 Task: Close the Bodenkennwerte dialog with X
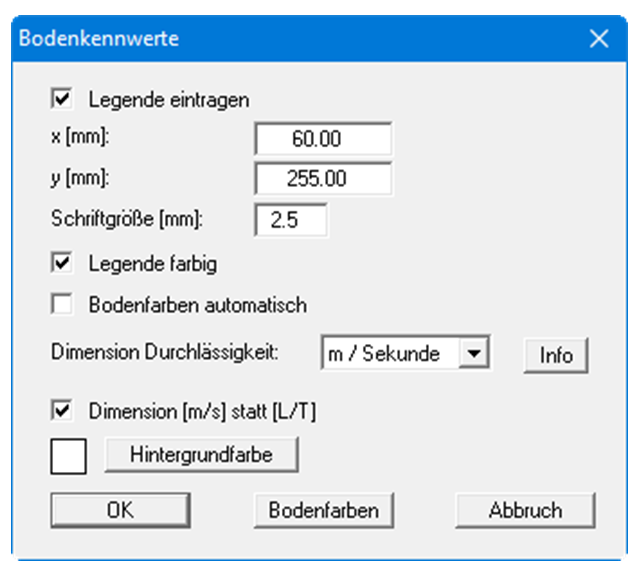tap(598, 40)
